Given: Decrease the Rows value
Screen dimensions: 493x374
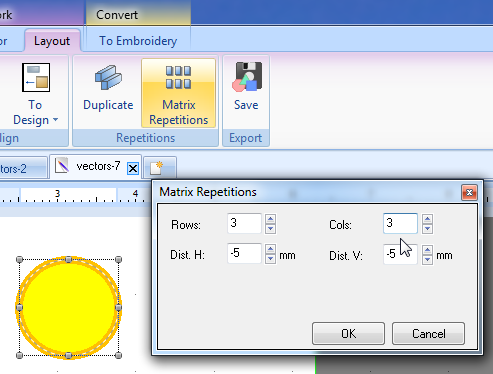Looking at the screenshot, I should pos(270,229).
